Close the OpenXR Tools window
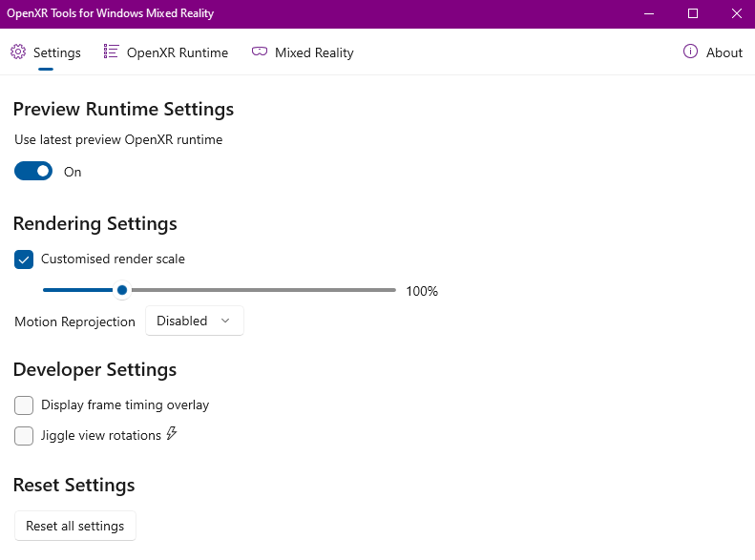The width and height of the screenshot is (755, 560). pos(736,13)
